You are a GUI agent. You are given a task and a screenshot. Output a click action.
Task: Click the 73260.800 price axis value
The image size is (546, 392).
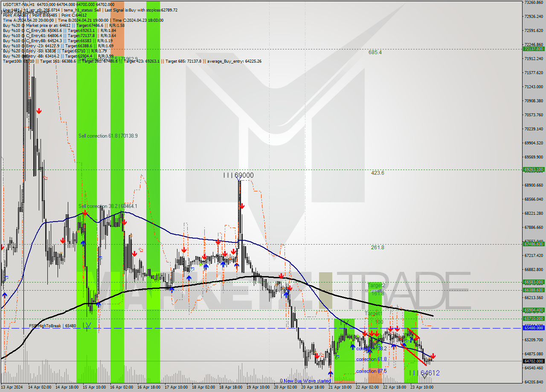pos(534,3)
